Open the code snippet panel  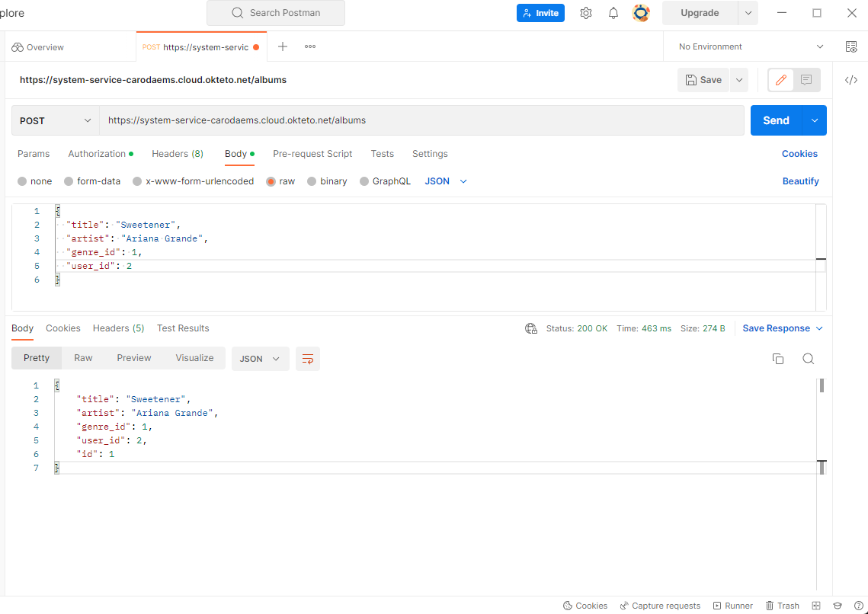[x=851, y=79]
